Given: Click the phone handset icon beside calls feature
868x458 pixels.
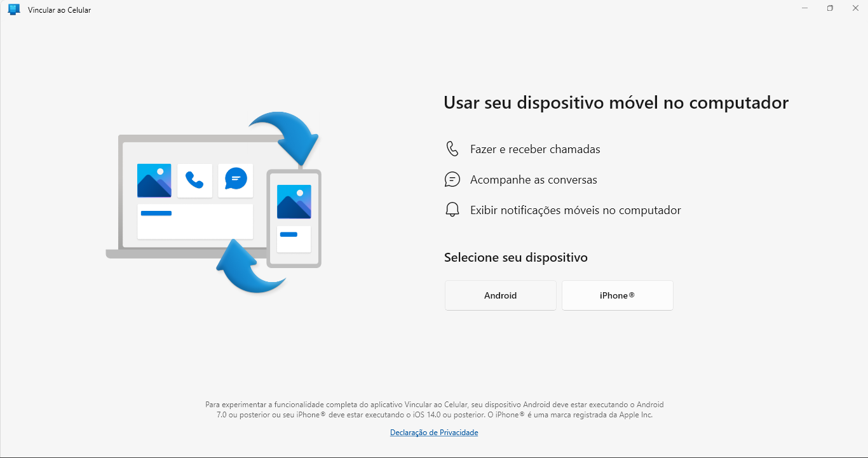Looking at the screenshot, I should click(452, 149).
